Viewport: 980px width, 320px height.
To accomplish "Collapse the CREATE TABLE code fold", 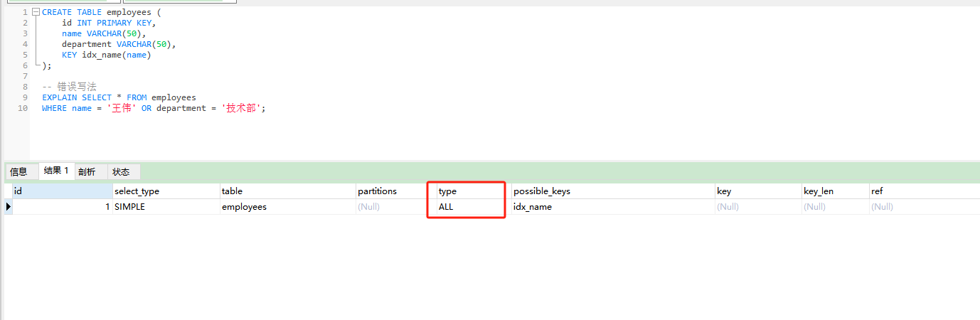I will pos(36,12).
